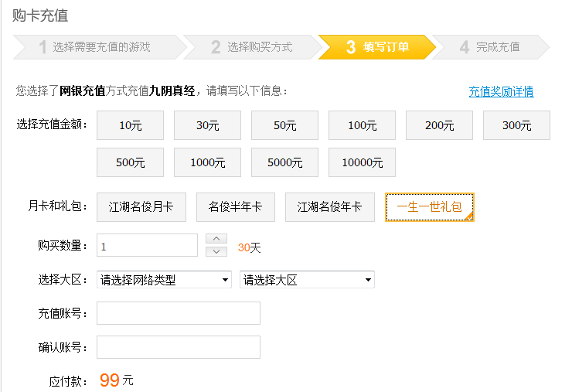Viewport: 572px width, 392px height.
Task: Select the 江湖名俊月卡 option
Action: tap(141, 207)
